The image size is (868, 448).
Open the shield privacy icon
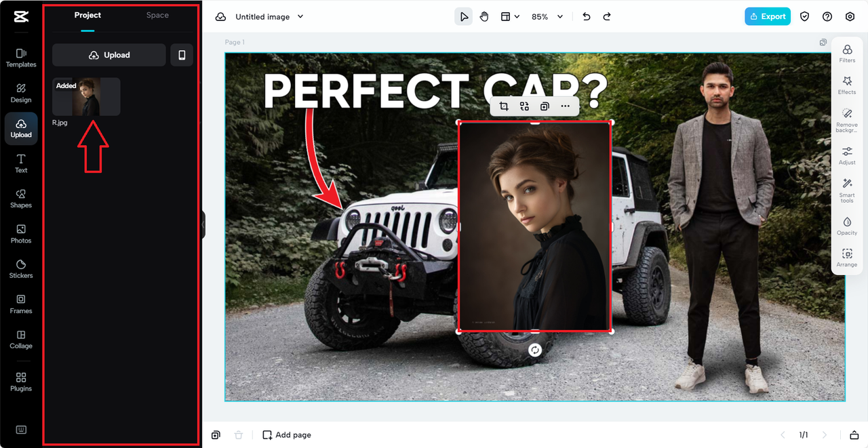coord(805,17)
